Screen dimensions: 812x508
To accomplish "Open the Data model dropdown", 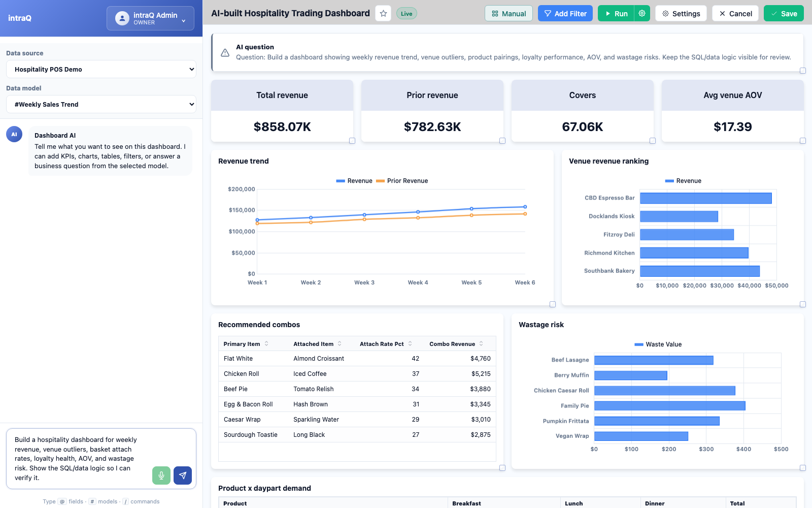I will pyautogui.click(x=101, y=104).
